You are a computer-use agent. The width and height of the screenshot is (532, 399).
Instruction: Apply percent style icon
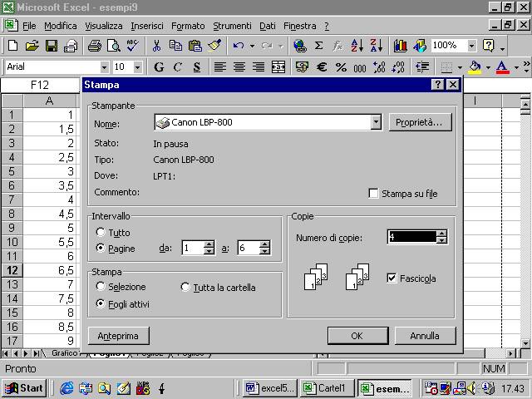pyautogui.click(x=341, y=67)
